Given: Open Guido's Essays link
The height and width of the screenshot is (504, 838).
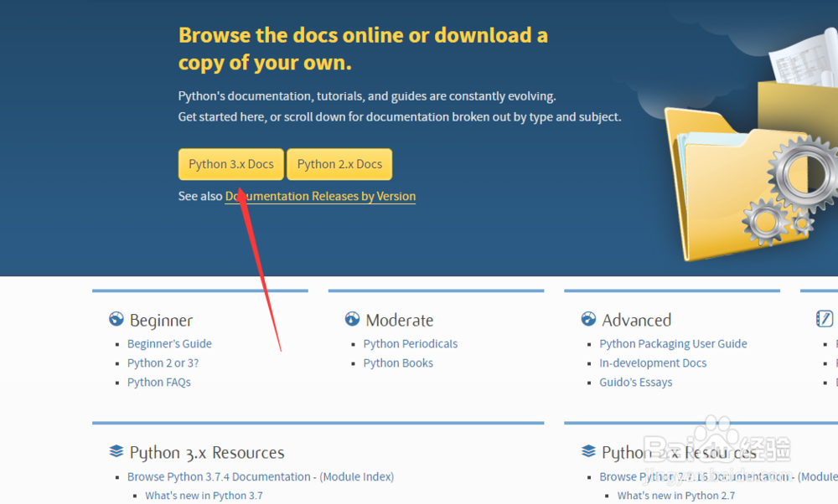Looking at the screenshot, I should click(x=636, y=383).
